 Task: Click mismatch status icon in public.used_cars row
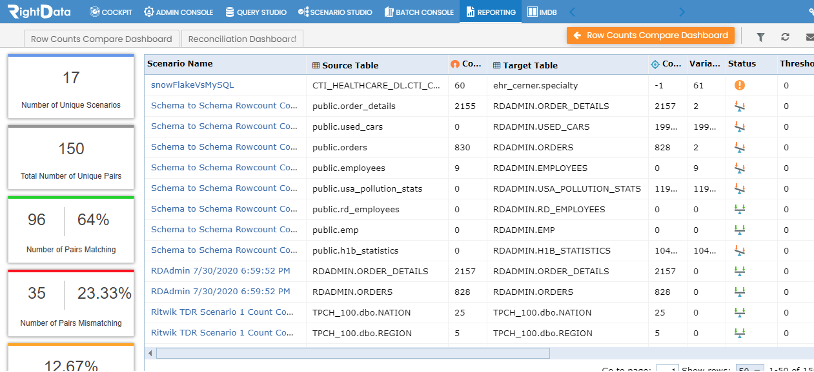coord(740,127)
